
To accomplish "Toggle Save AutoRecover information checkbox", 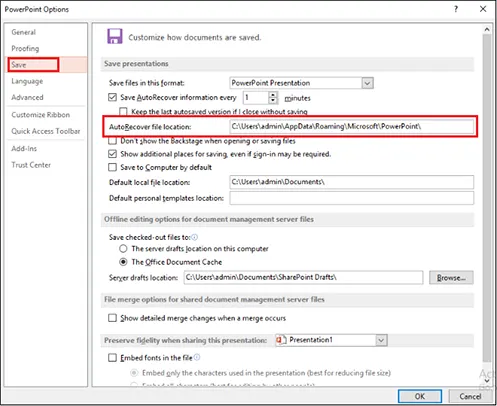I will pyautogui.click(x=113, y=97).
